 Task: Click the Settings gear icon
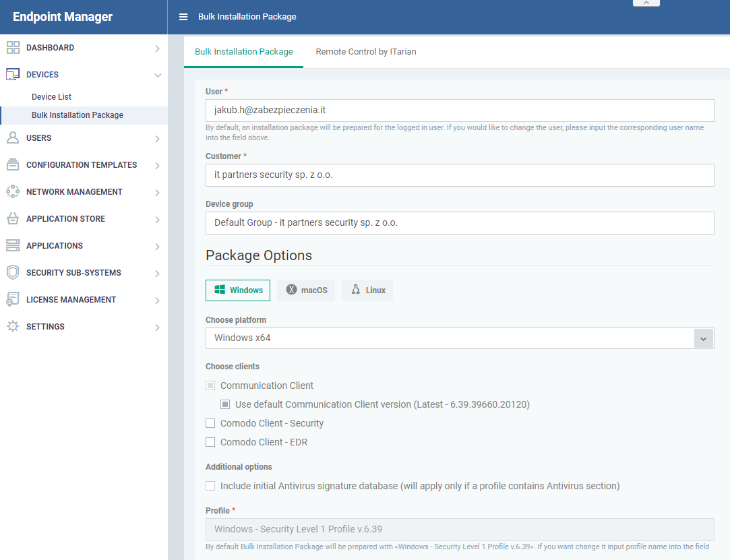tap(13, 326)
